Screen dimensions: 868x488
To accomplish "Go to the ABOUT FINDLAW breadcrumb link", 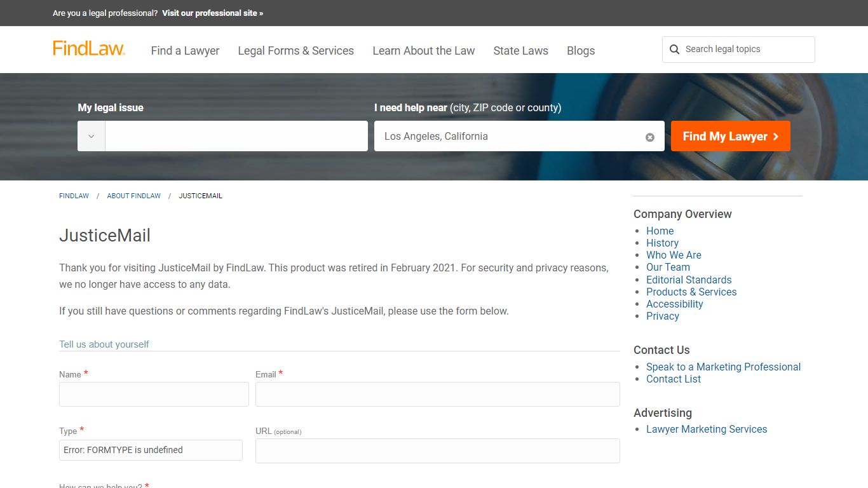I will pyautogui.click(x=134, y=196).
